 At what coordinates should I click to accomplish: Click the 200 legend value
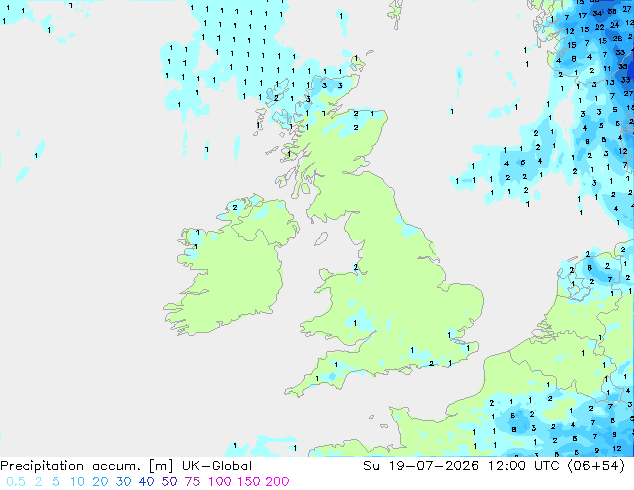pyautogui.click(x=277, y=482)
